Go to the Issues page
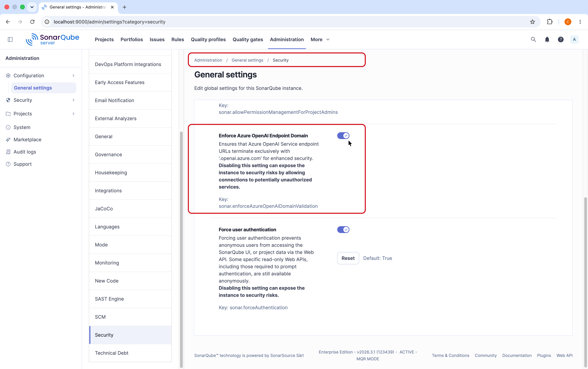The height and width of the screenshot is (369, 588). tap(157, 39)
